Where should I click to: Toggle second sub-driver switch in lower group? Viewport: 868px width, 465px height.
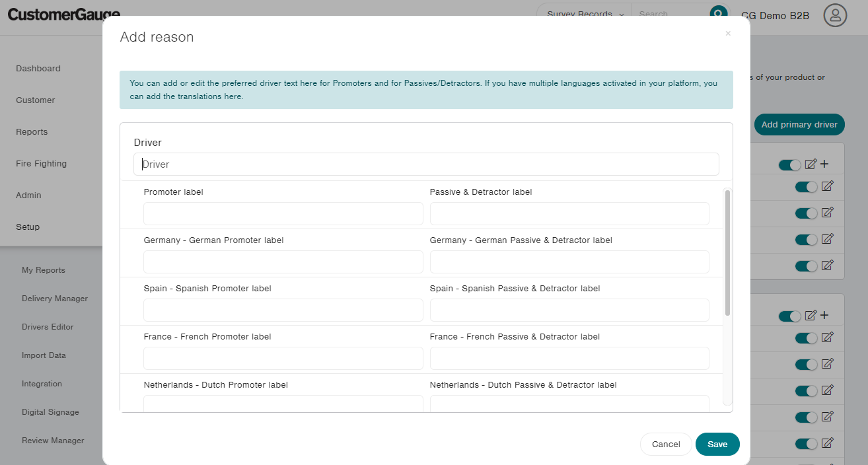(807, 365)
